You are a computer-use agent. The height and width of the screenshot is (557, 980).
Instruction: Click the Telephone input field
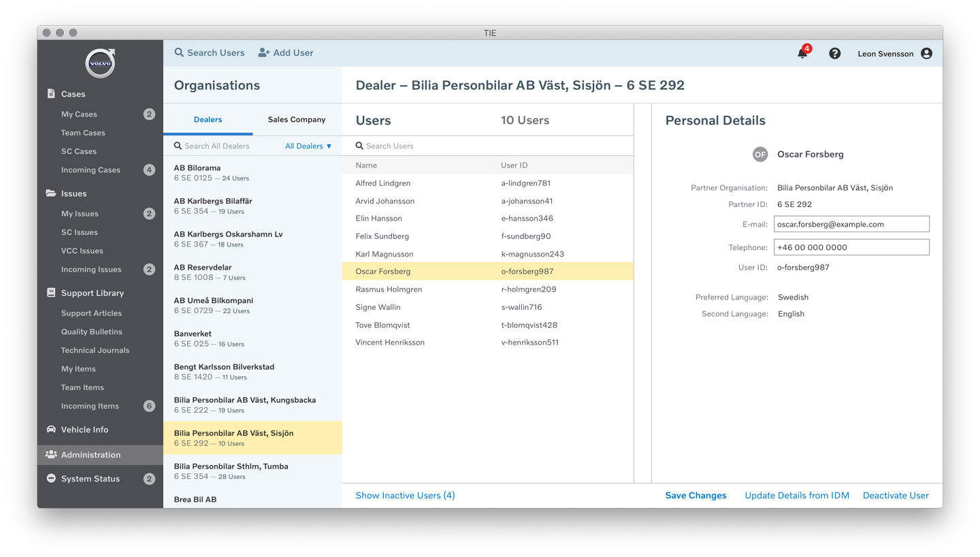(851, 247)
